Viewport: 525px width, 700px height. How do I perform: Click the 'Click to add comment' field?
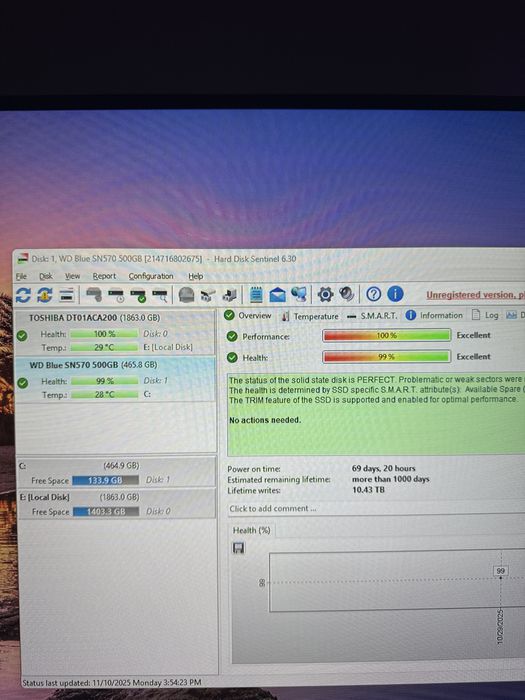coord(376,508)
